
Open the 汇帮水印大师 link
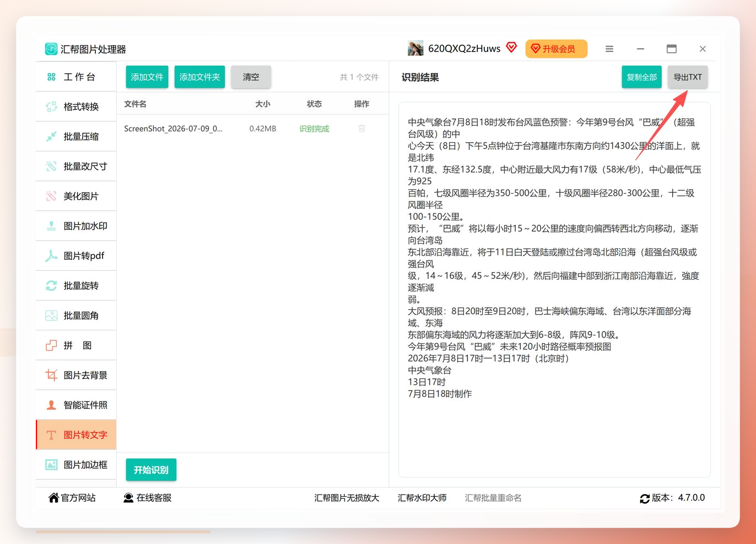pyautogui.click(x=422, y=498)
